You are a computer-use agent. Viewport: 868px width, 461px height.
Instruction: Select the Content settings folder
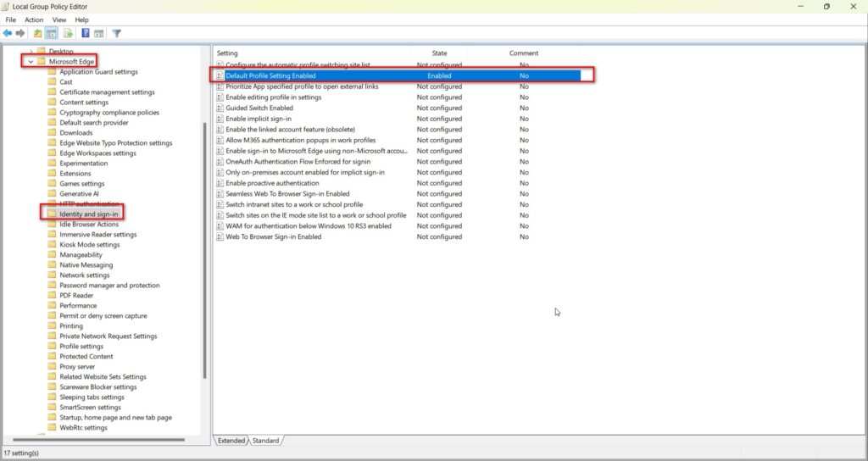[x=84, y=103]
